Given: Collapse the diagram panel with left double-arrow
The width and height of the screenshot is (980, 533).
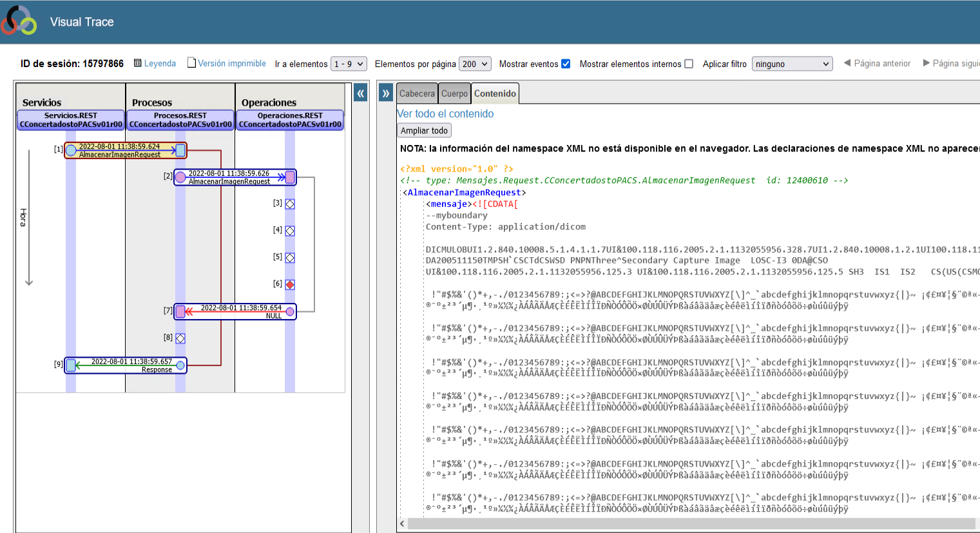Looking at the screenshot, I should click(x=361, y=93).
